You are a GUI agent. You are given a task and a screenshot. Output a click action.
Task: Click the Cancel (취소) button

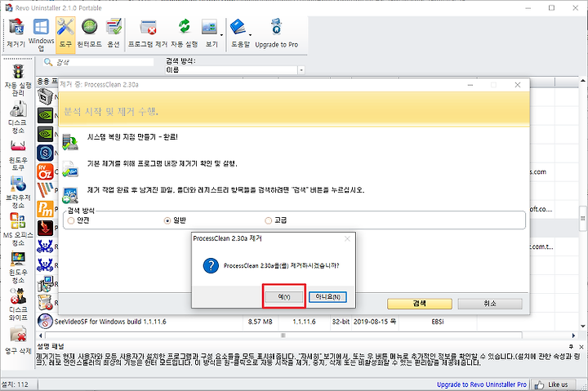click(490, 304)
